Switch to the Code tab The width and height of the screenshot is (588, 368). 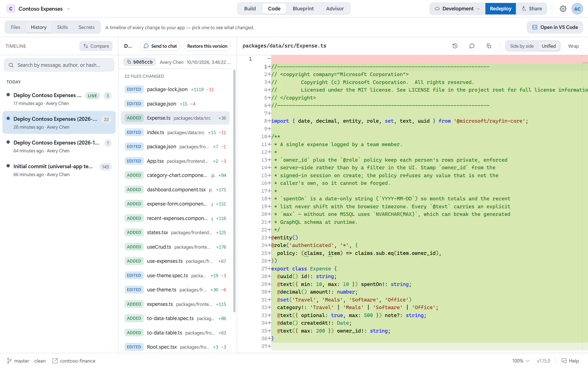274,9
